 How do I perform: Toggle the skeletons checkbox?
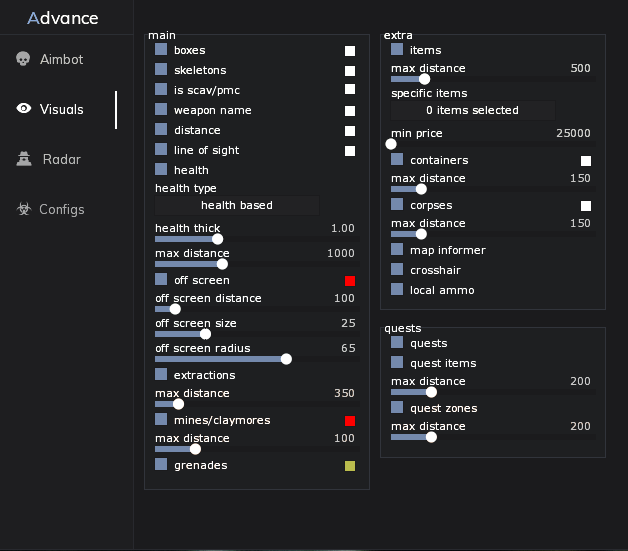coord(161,70)
